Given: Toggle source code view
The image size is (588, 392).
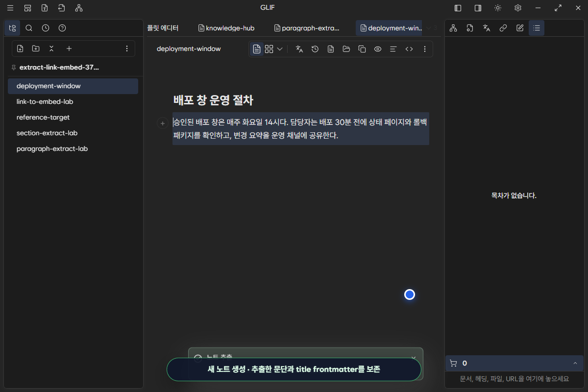Looking at the screenshot, I should (x=409, y=49).
